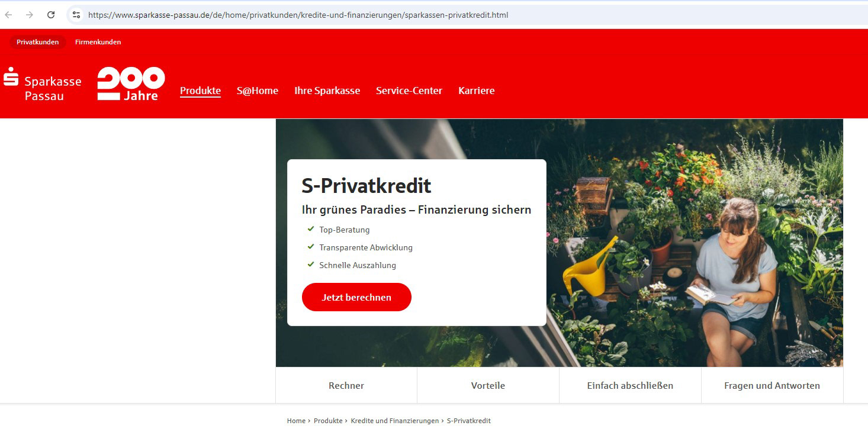Click the 200 Jahre anniversary logo
The image size is (868, 432).
[131, 83]
